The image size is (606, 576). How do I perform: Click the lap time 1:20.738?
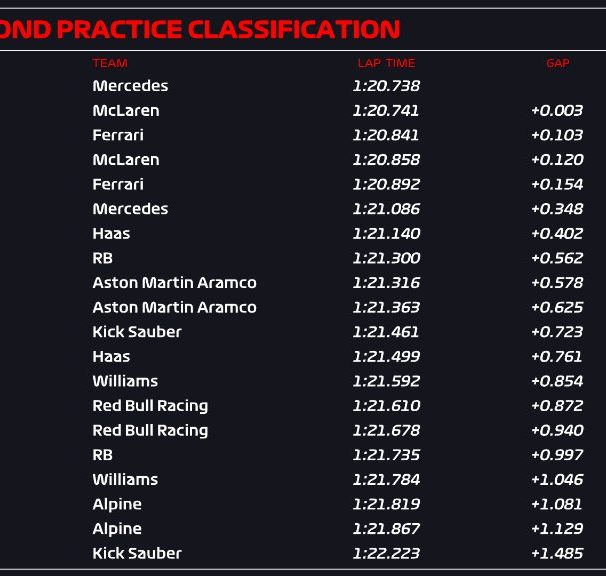coord(386,86)
